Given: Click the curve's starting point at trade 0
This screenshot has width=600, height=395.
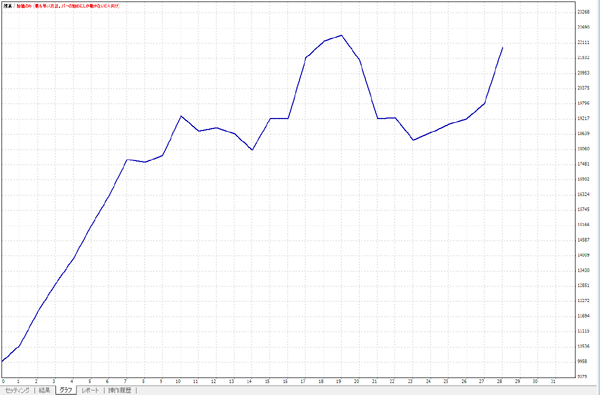Looking at the screenshot, I should [2, 361].
